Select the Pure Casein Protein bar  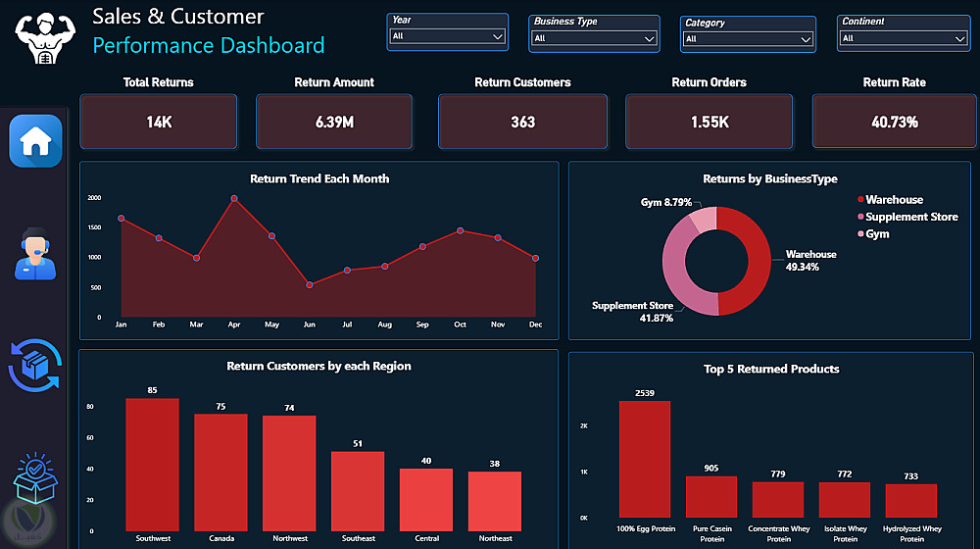711,496
